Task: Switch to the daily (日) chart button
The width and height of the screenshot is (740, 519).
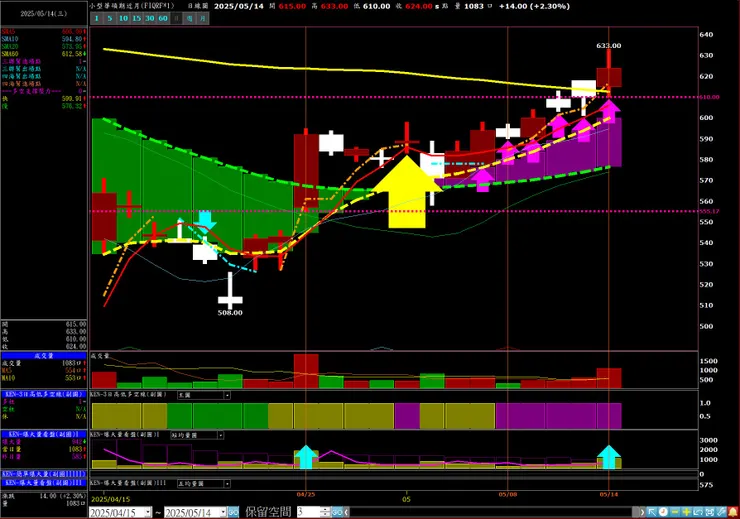Action: (176, 18)
